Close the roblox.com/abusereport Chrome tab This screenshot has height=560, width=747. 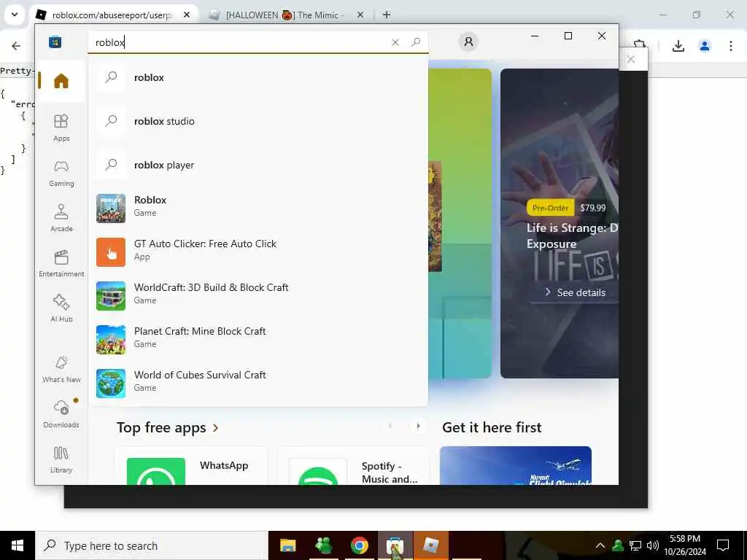[x=187, y=15]
